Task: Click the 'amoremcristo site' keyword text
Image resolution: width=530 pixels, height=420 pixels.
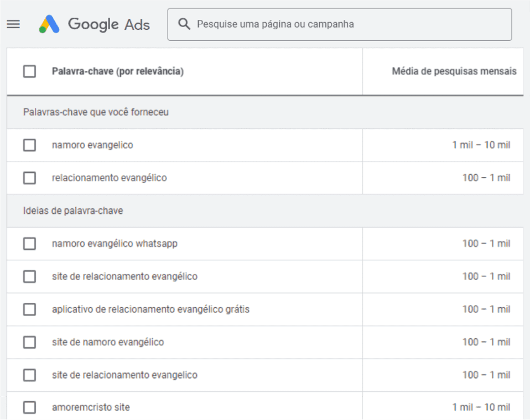Action: point(91,408)
